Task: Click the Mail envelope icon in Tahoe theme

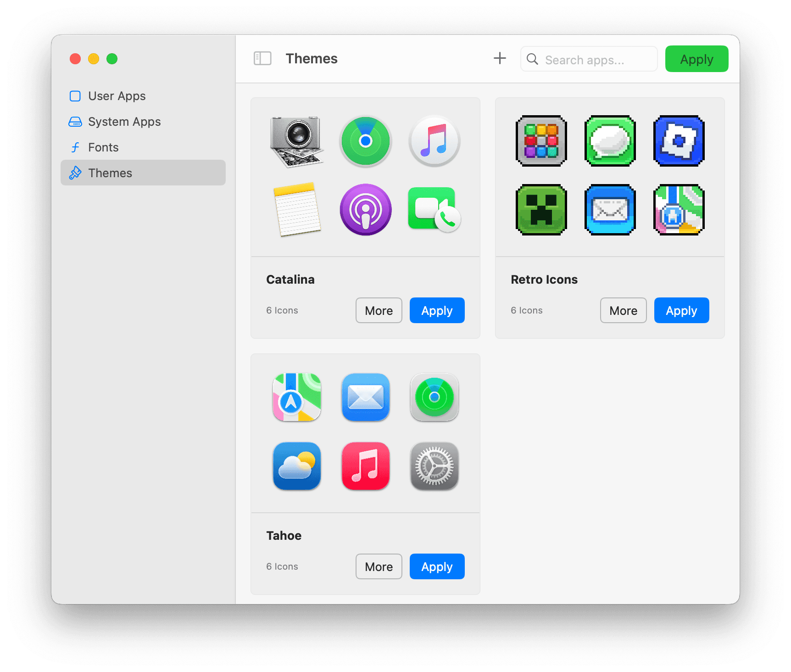Action: [366, 397]
